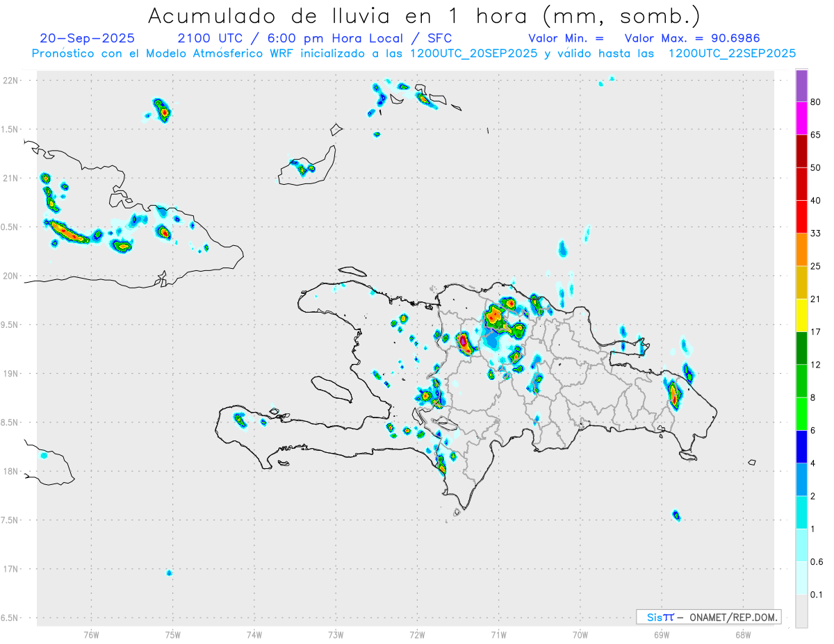
Task: Select the '75W' longitude label
Action: pyautogui.click(x=173, y=634)
